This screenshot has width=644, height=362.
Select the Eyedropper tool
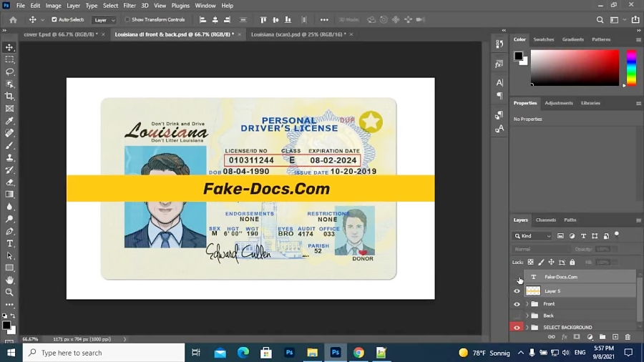tap(9, 121)
